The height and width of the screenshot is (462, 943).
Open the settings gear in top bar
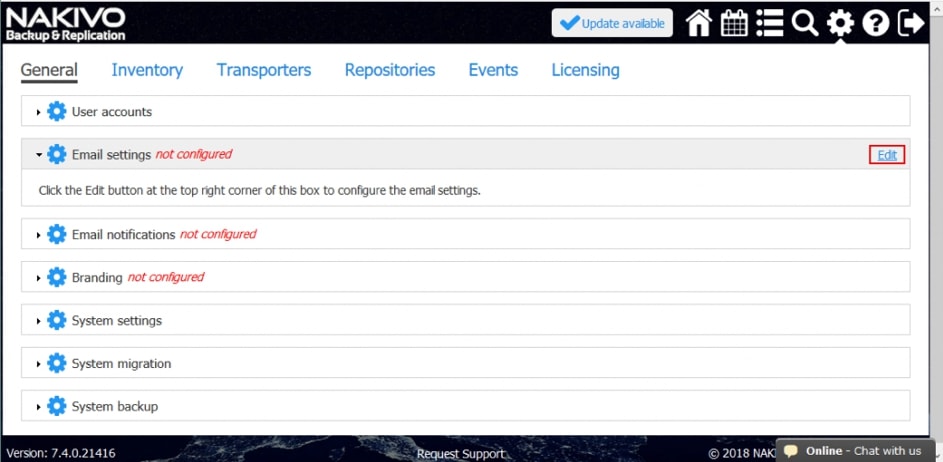coord(840,23)
